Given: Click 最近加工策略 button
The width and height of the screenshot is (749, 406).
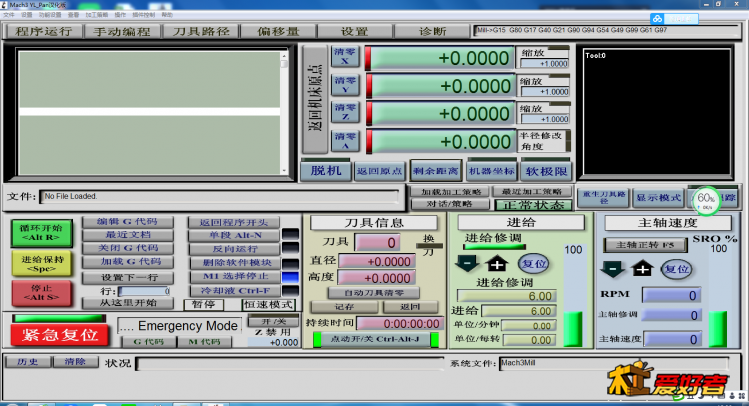Looking at the screenshot, I should 532,192.
